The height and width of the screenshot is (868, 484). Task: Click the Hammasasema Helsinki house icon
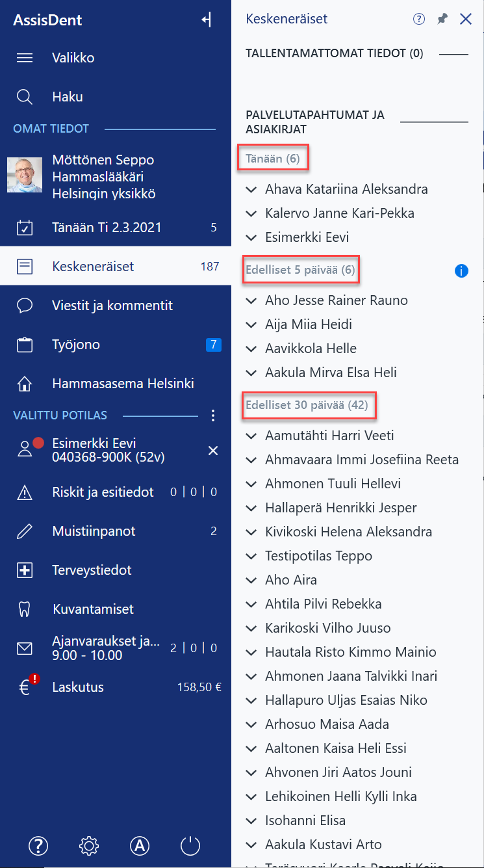tap(25, 384)
